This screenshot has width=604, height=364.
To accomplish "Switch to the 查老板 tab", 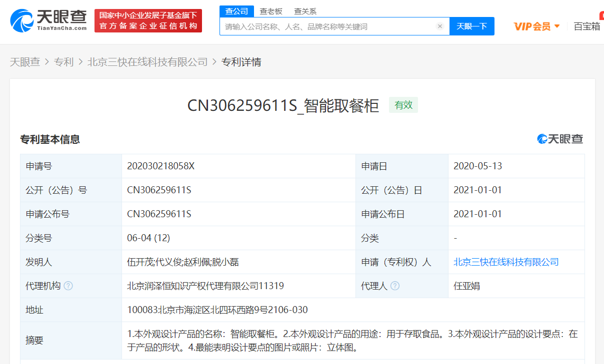I will click(270, 11).
